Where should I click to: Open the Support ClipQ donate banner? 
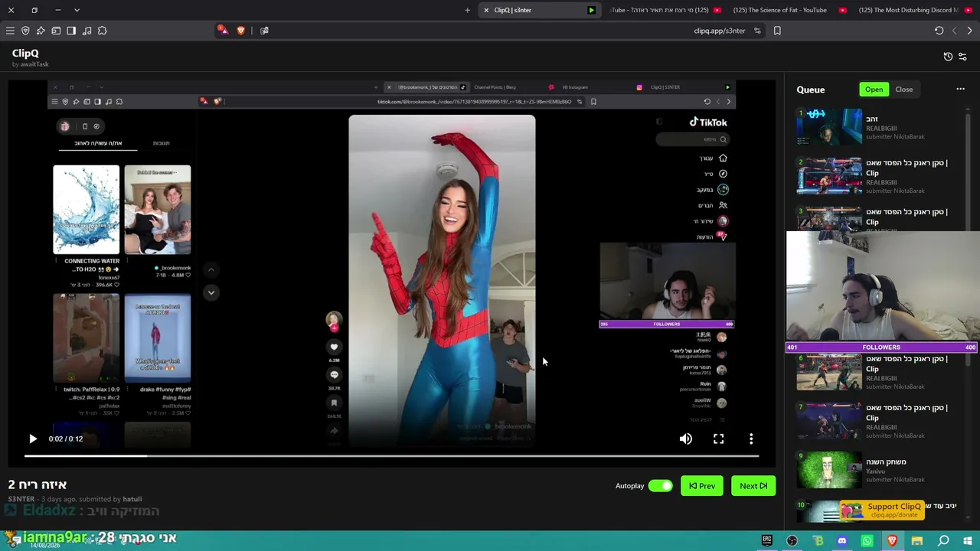(882, 510)
